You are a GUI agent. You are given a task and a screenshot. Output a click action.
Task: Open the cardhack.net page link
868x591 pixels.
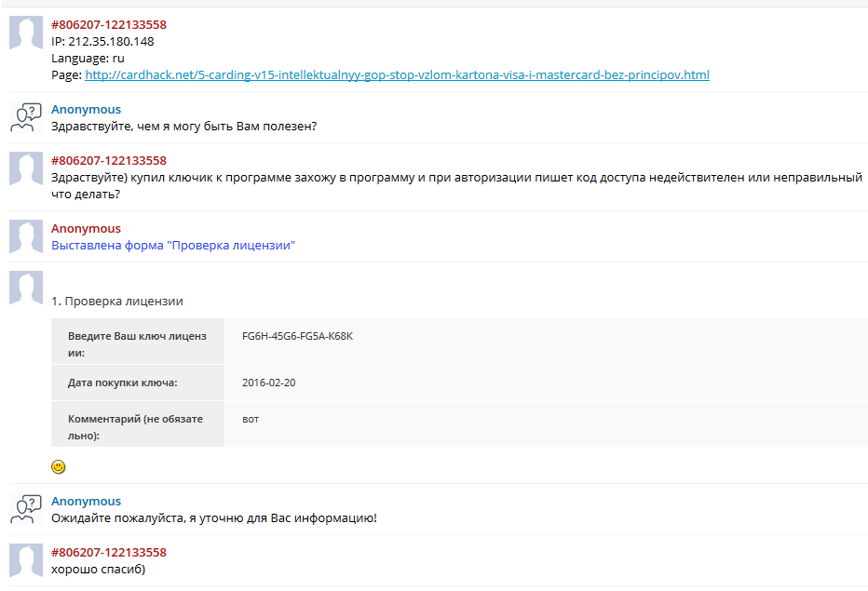tap(397, 74)
